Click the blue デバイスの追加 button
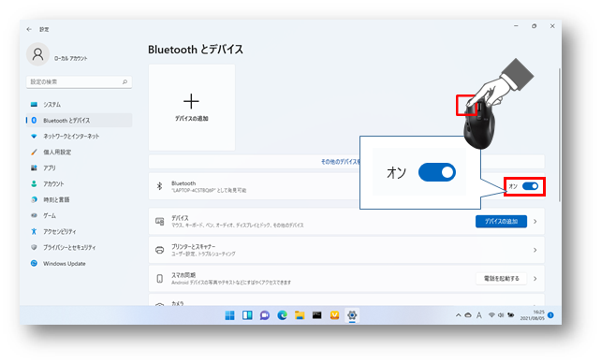 501,222
